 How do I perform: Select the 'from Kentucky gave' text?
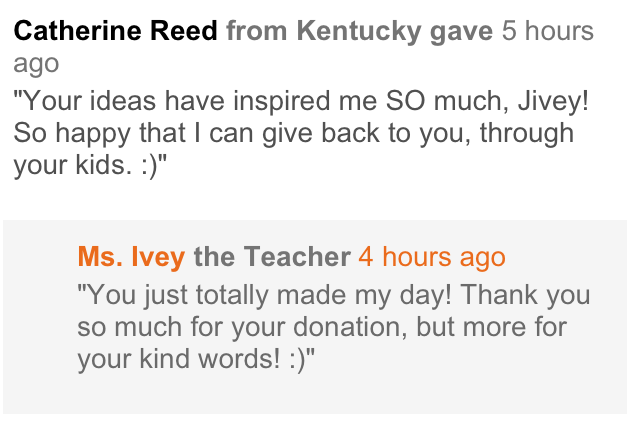pos(359,31)
